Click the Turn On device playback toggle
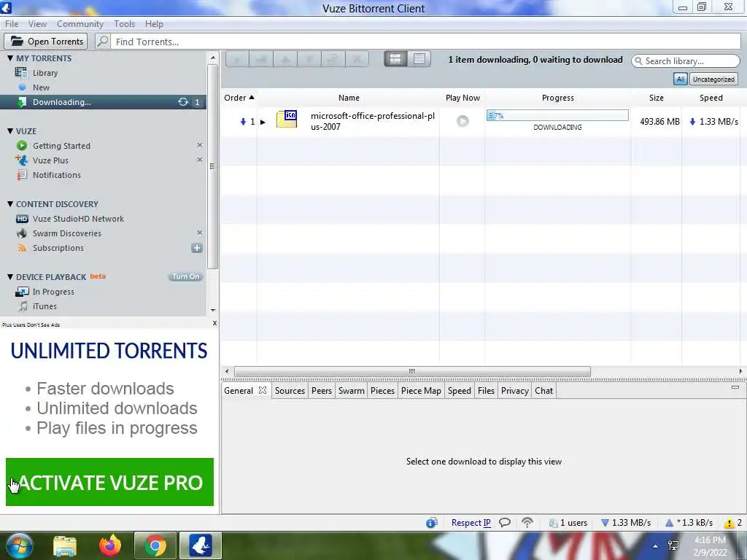 tap(186, 276)
